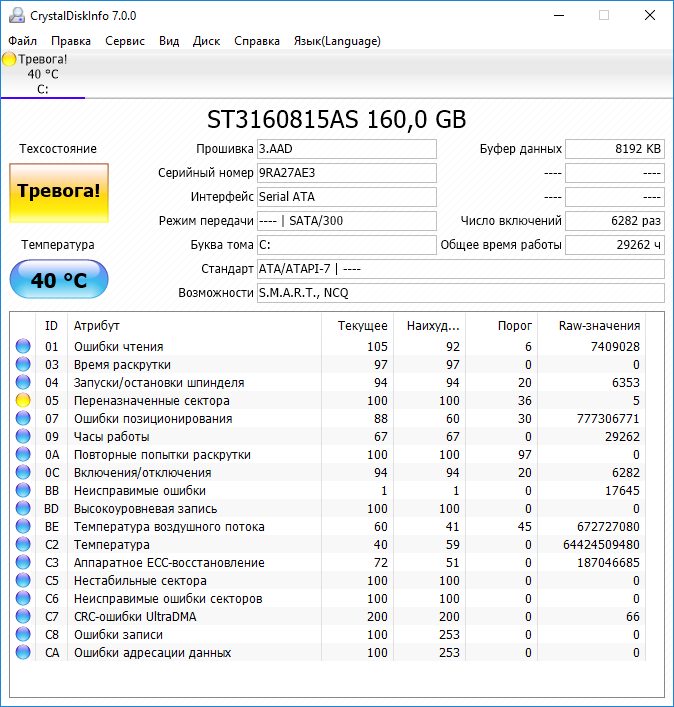
Task: Click the Атрибут column header
Action: tap(194, 326)
